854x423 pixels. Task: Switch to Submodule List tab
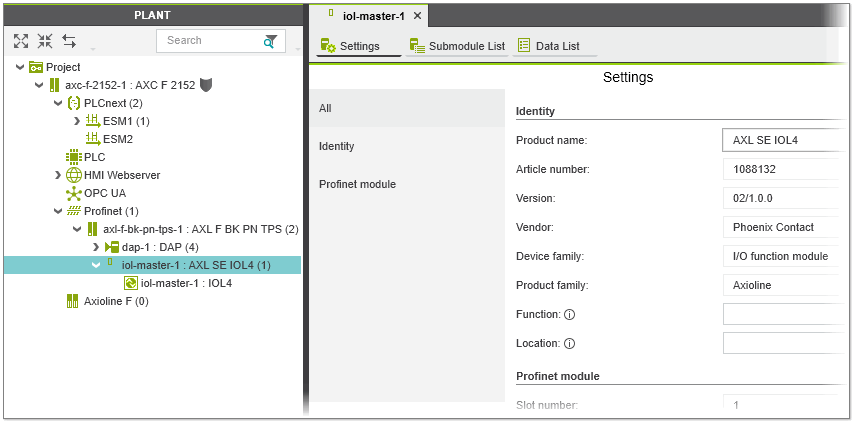[x=457, y=46]
